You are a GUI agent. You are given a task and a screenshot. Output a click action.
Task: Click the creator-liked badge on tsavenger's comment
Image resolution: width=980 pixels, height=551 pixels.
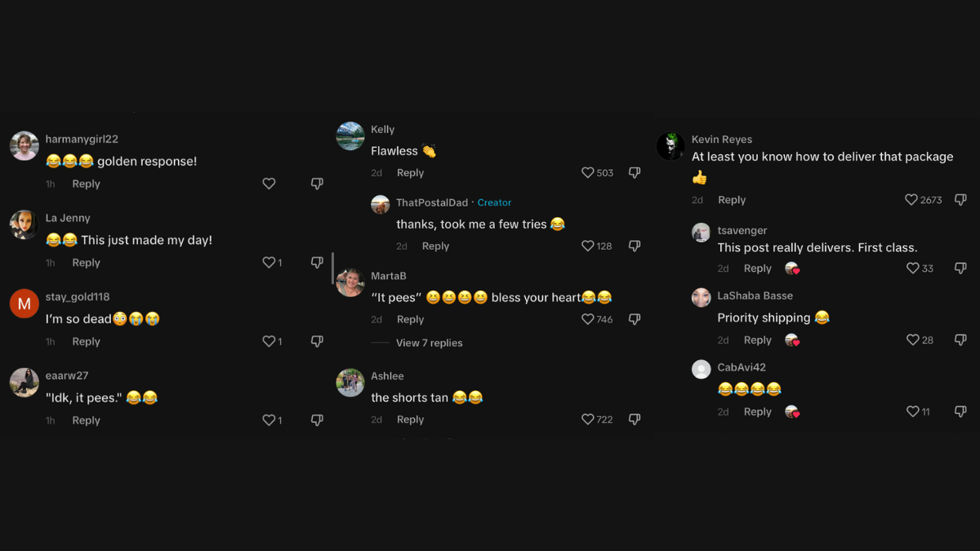(791, 269)
